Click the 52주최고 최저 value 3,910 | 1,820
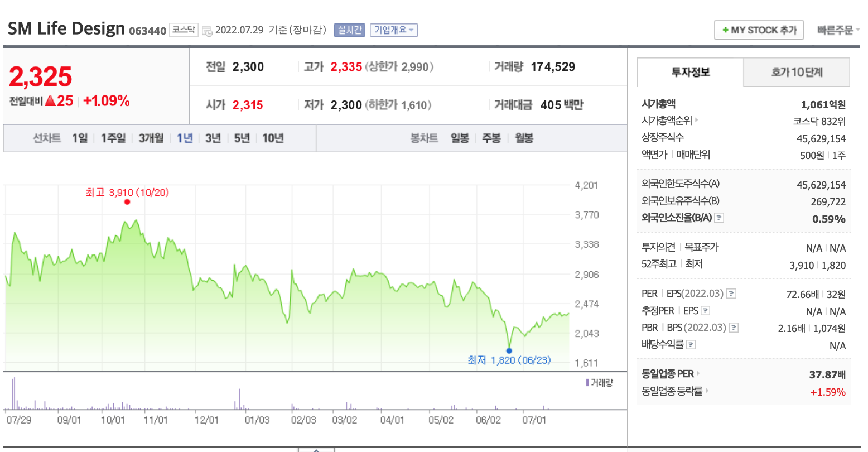Image resolution: width=868 pixels, height=452 pixels. coord(817,266)
